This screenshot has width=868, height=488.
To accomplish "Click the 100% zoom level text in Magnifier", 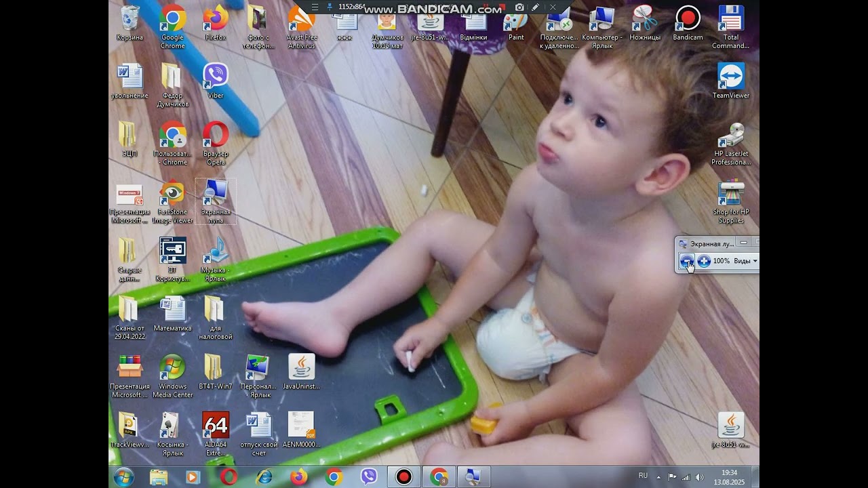I will 722,261.
